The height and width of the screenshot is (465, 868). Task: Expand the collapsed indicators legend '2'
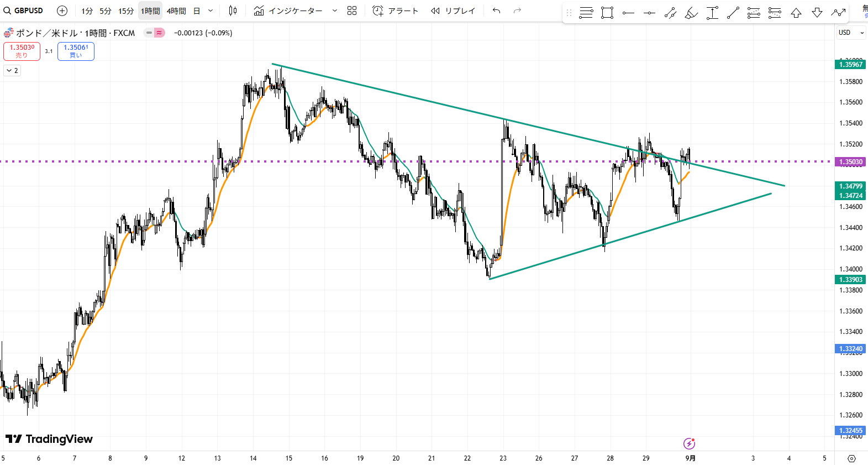(12, 71)
